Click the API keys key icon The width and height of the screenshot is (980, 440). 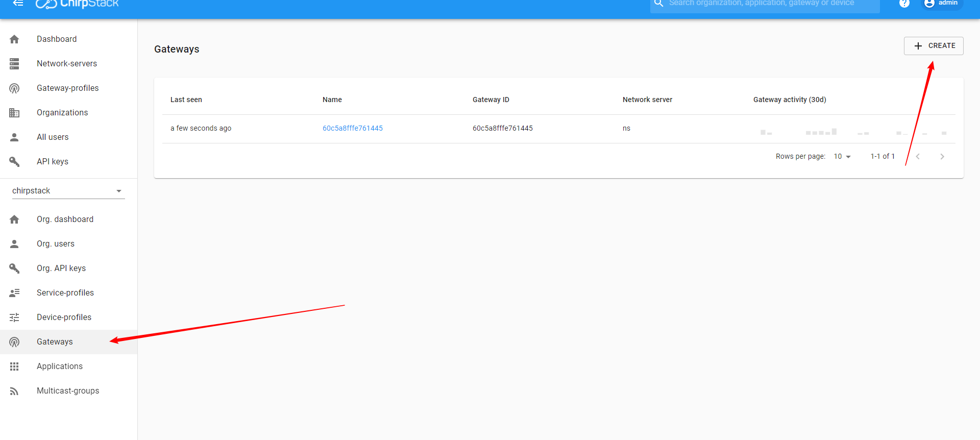(14, 162)
